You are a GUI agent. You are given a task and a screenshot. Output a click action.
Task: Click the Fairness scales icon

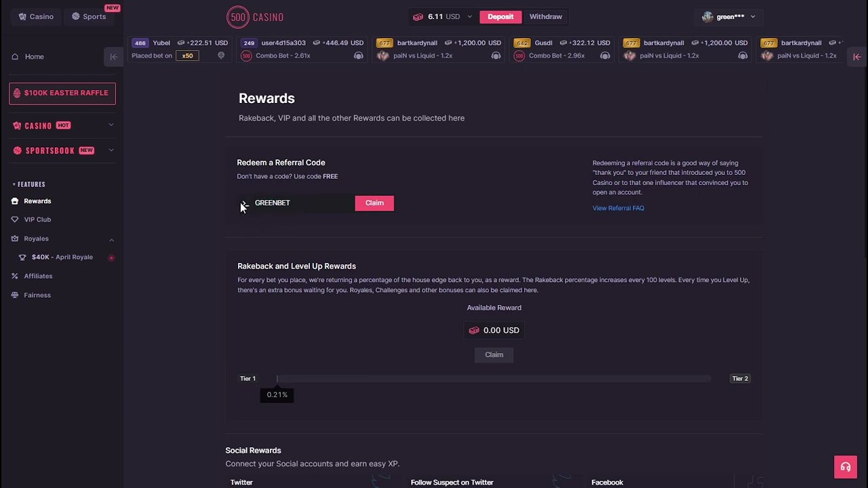(15, 295)
